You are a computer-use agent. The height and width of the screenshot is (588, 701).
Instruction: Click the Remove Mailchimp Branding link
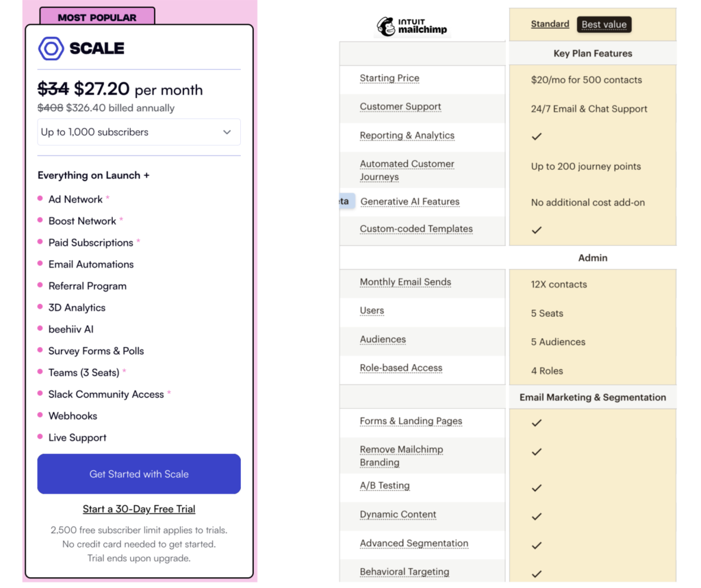(x=401, y=455)
